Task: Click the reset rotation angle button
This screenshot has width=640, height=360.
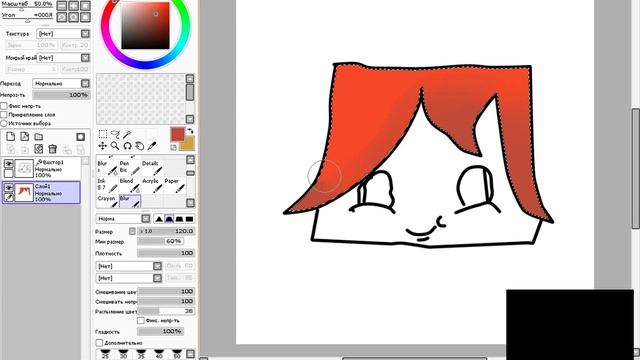Action: (x=85, y=17)
